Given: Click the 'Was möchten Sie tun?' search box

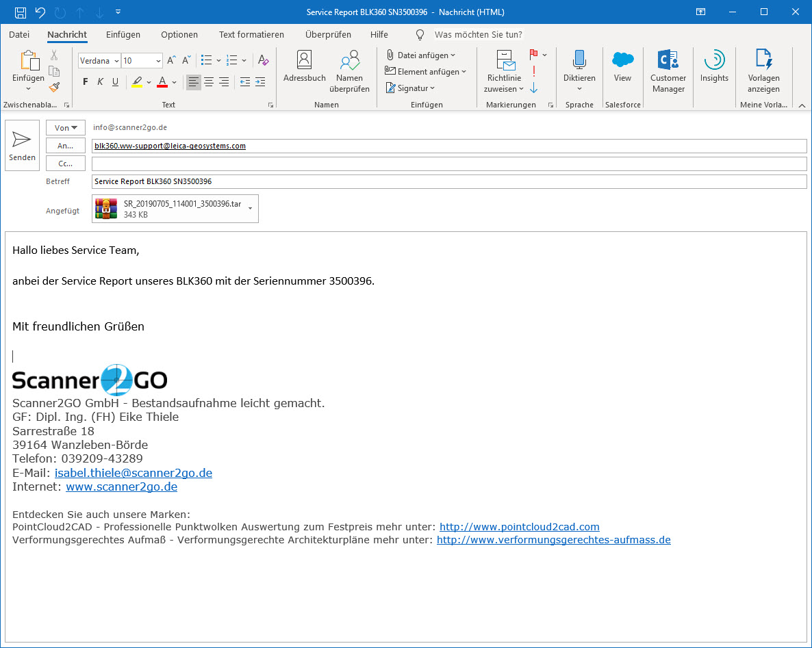Looking at the screenshot, I should [478, 35].
